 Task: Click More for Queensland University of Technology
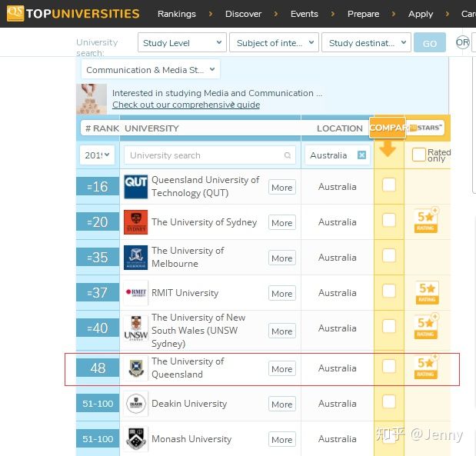click(x=282, y=188)
